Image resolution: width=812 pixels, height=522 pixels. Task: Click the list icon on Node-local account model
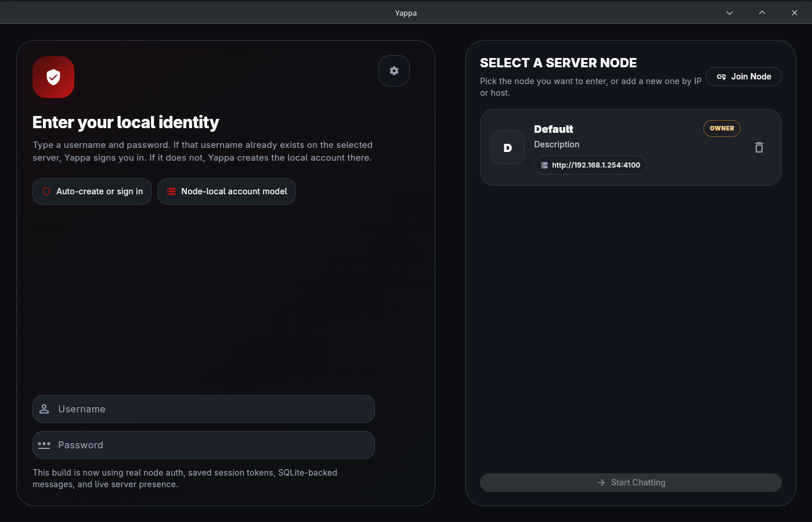click(x=171, y=191)
